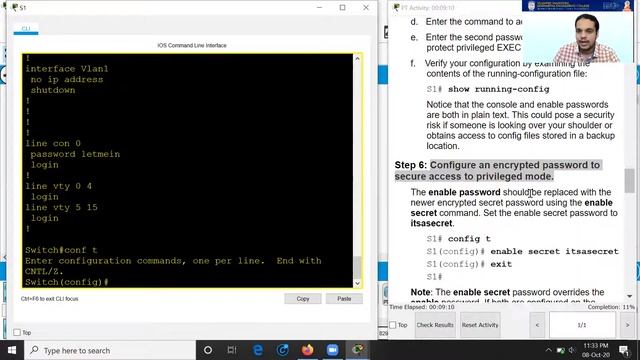Screen dimensions: 640x360
Task: Click the 'IOS Command Line Interface' label
Action: point(192,45)
